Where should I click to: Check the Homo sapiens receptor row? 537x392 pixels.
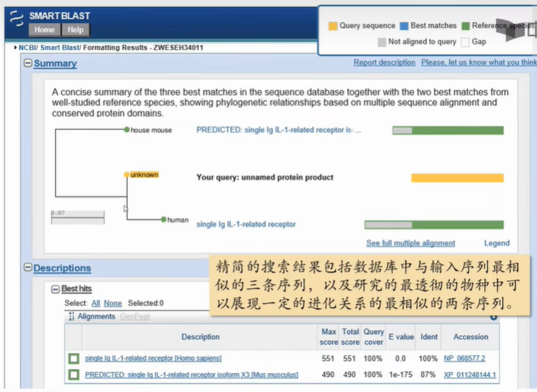[x=73, y=358]
